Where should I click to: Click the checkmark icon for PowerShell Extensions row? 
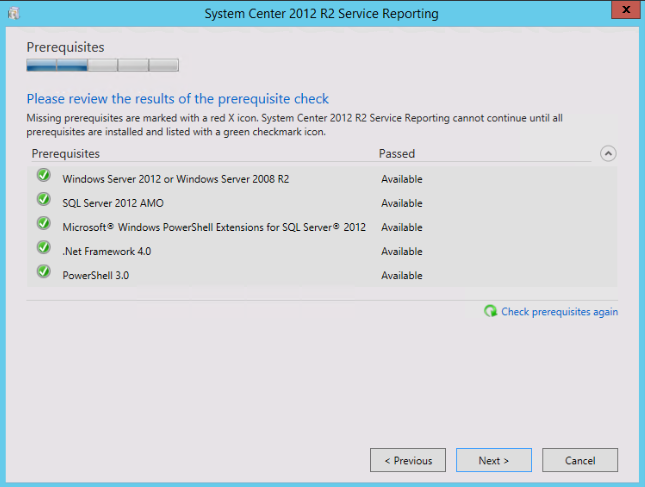[x=43, y=224]
